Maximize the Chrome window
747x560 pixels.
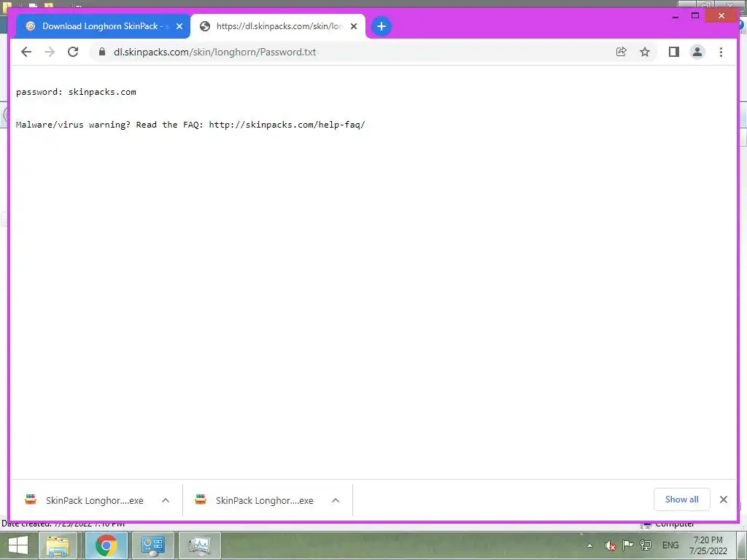click(x=695, y=16)
